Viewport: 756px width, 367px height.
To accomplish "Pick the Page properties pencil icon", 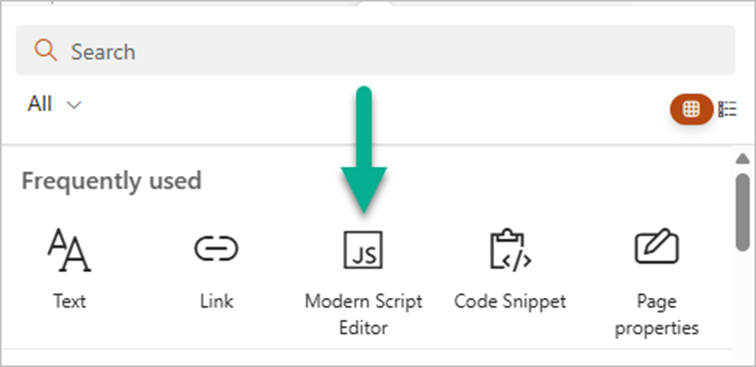I will 656,246.
